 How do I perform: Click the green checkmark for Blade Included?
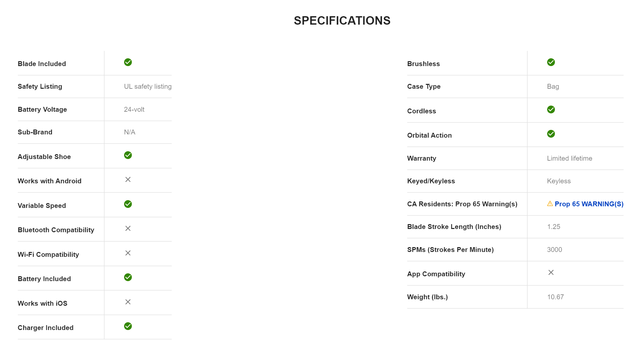pyautogui.click(x=128, y=62)
